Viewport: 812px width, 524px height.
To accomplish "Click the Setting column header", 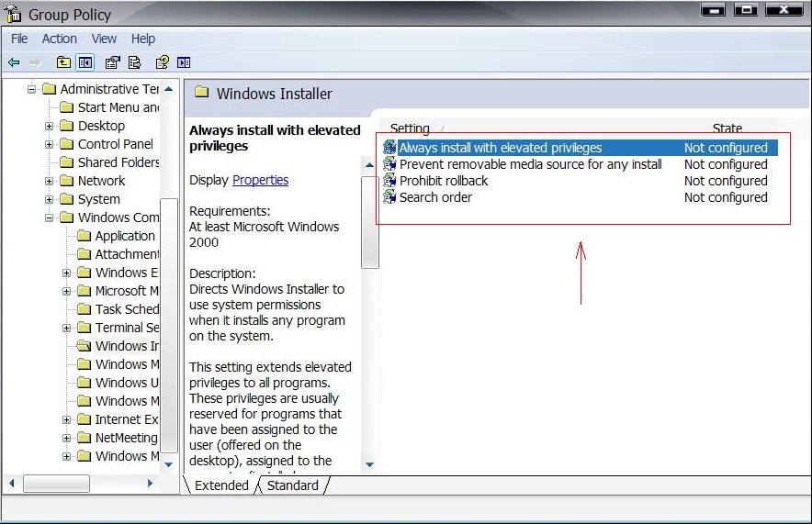I will tap(410, 128).
